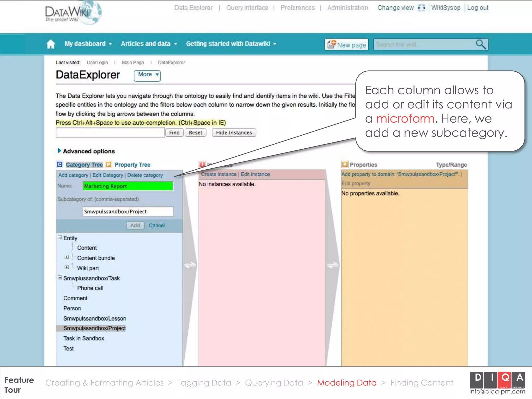The image size is (532, 399).
Task: Click the Add category link
Action: [x=73, y=175]
